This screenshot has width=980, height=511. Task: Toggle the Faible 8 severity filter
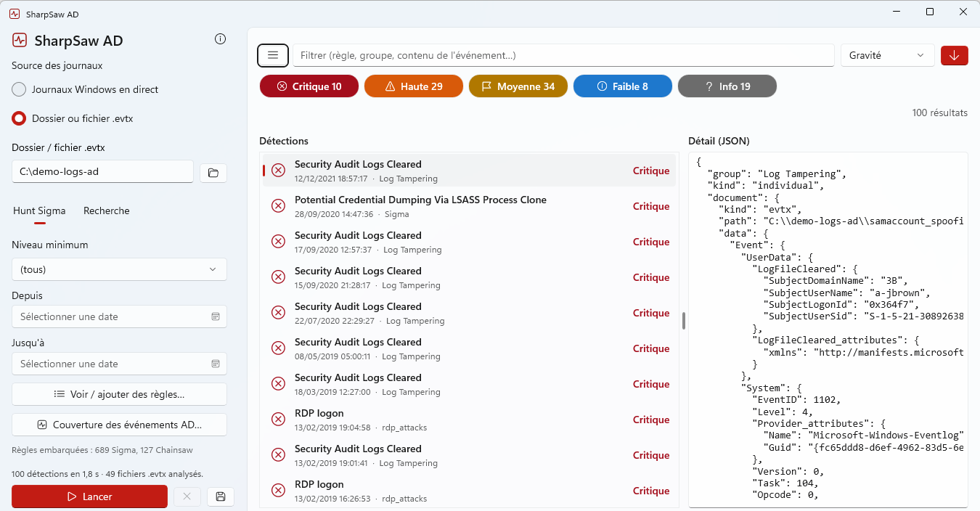[x=623, y=86]
